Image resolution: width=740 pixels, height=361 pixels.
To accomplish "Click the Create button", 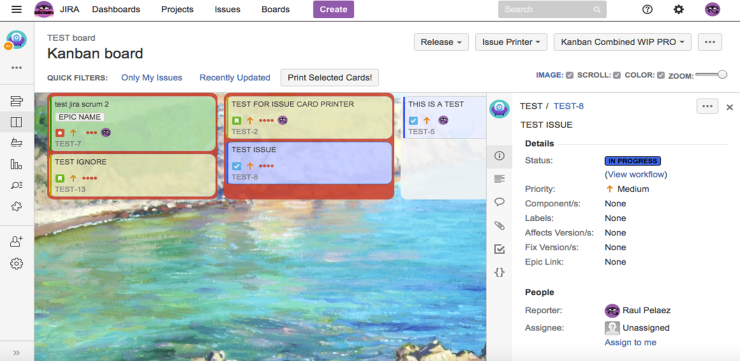I will 334,9.
